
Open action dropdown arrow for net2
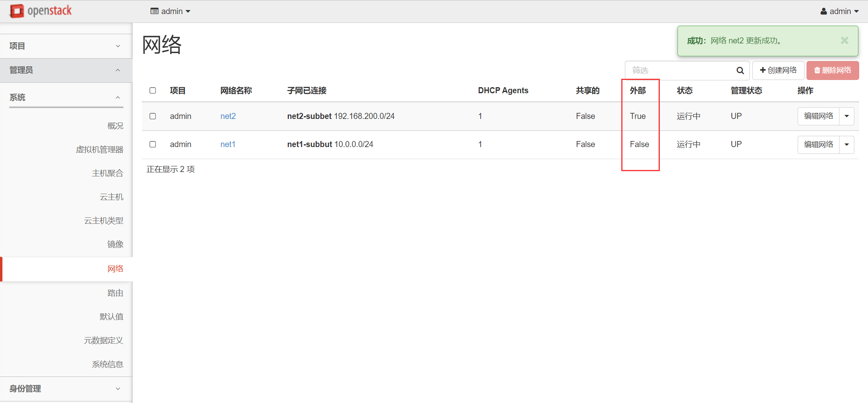point(847,116)
